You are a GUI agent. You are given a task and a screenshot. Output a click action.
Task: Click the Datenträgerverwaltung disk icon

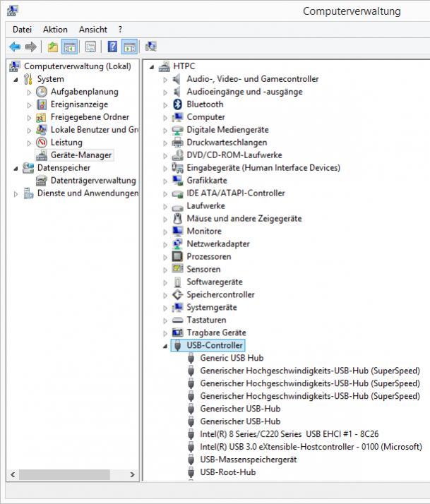pyautogui.click(x=42, y=180)
